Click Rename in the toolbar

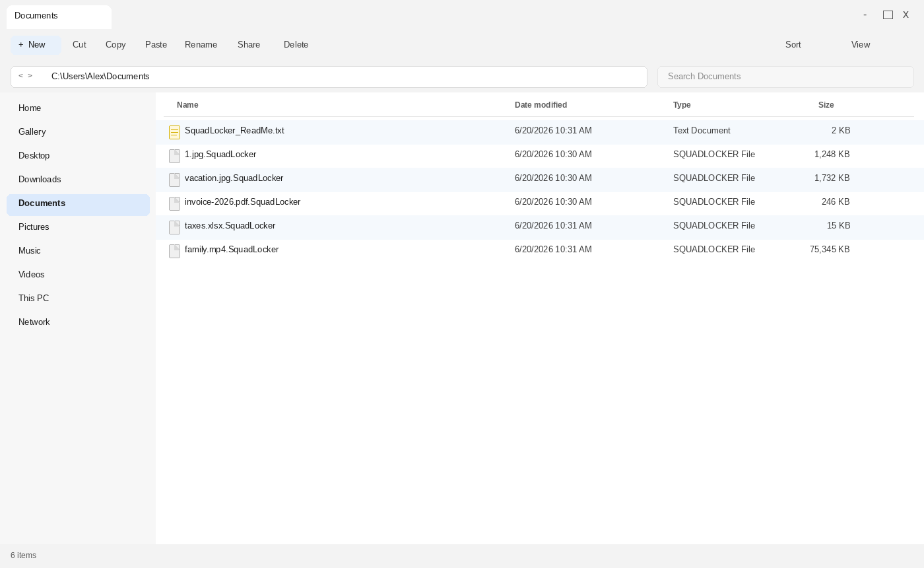coord(201,45)
